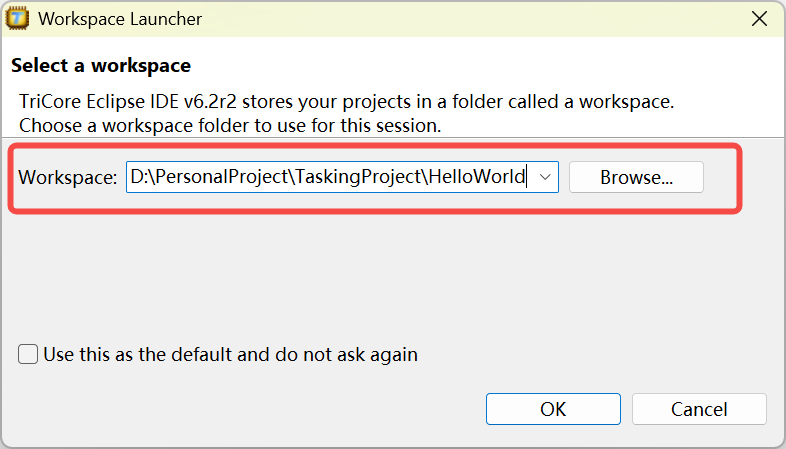Click the TriCore Eclipse title bar icon
This screenshot has width=786, height=449.
[16, 19]
